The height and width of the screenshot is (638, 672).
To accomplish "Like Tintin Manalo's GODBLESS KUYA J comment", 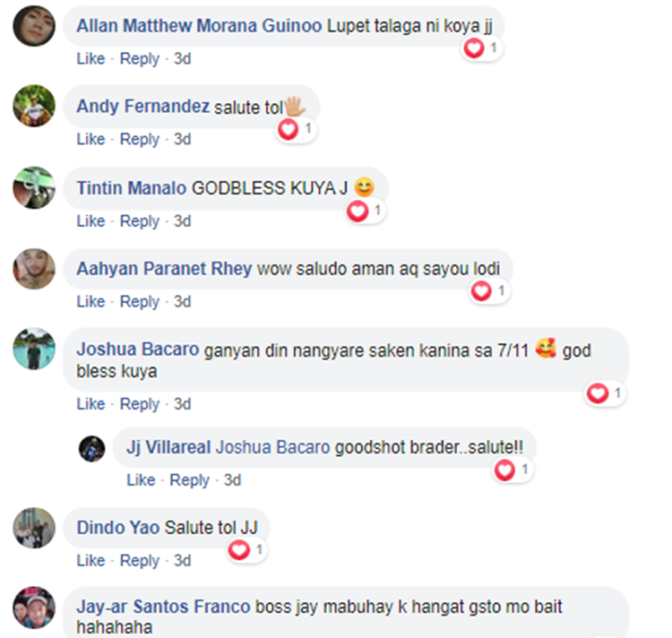I will coord(90,221).
